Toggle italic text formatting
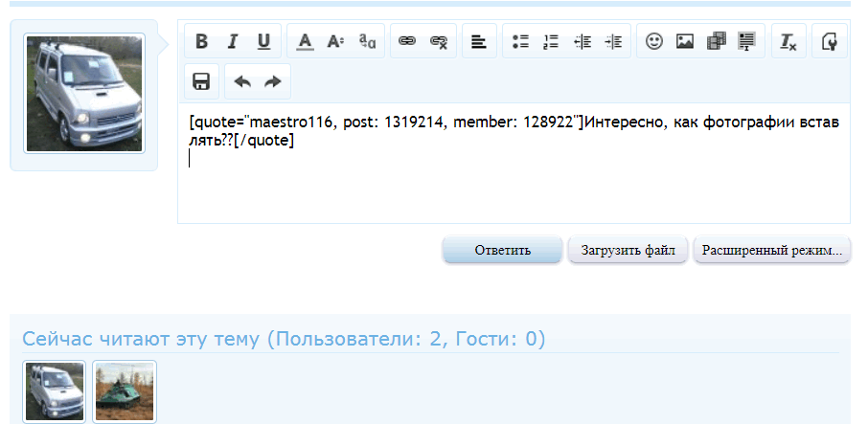This screenshot has width=868, height=424. pos(233,41)
